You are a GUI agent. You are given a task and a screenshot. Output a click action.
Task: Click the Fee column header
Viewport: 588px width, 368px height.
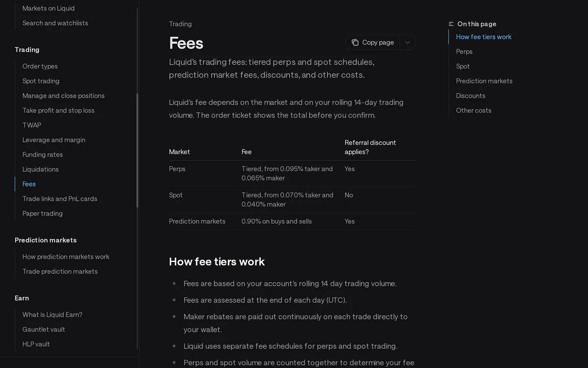tap(246, 152)
